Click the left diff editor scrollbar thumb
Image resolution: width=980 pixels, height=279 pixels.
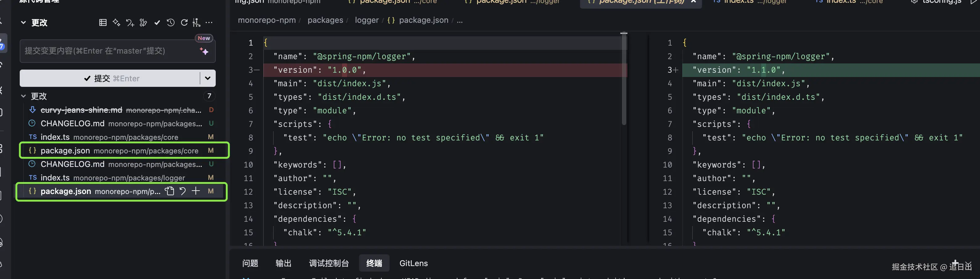623,79
